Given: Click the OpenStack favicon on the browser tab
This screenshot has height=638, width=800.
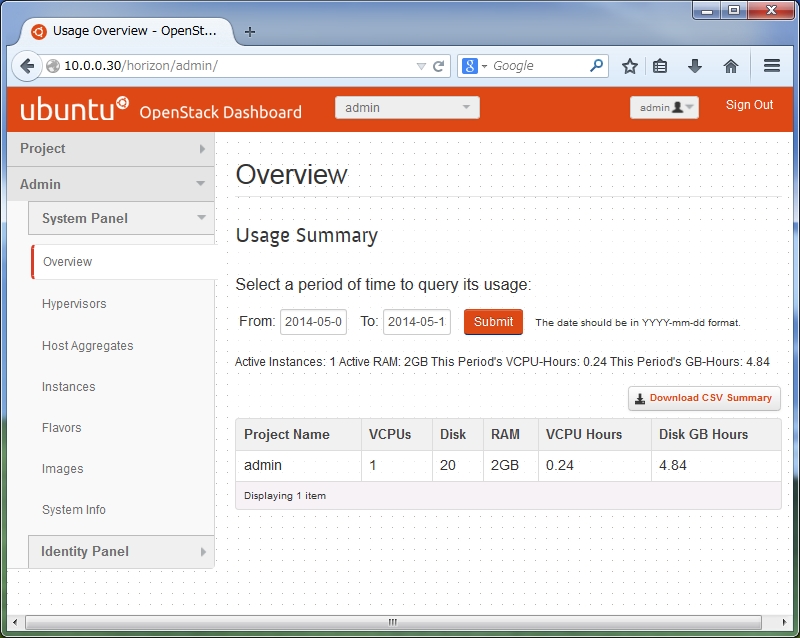Looking at the screenshot, I should (x=39, y=31).
